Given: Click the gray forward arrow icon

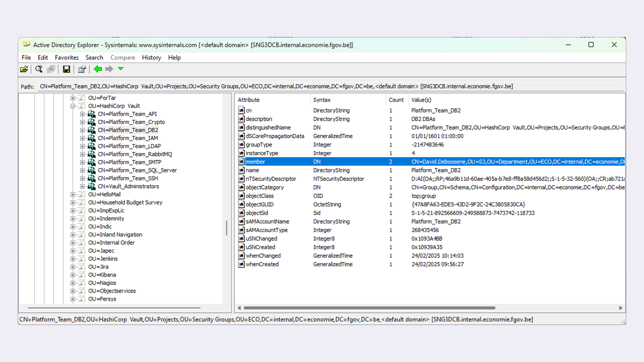Looking at the screenshot, I should pyautogui.click(x=109, y=69).
